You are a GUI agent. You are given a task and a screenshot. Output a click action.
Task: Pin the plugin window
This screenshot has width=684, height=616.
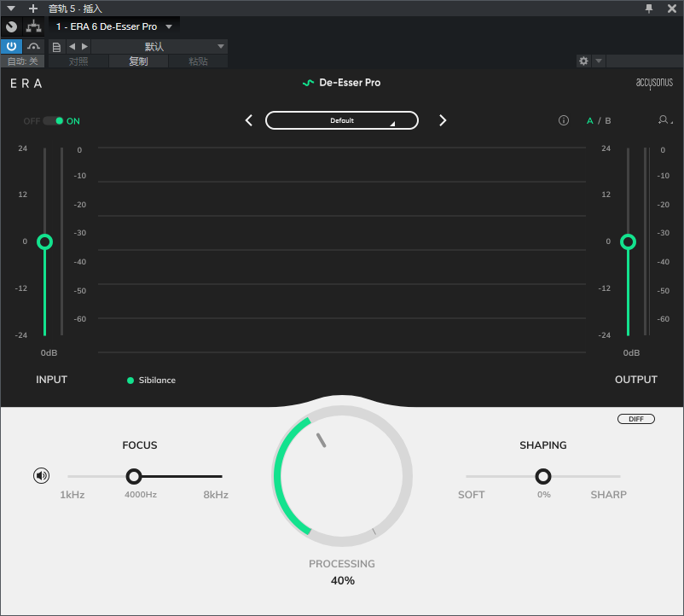649,9
